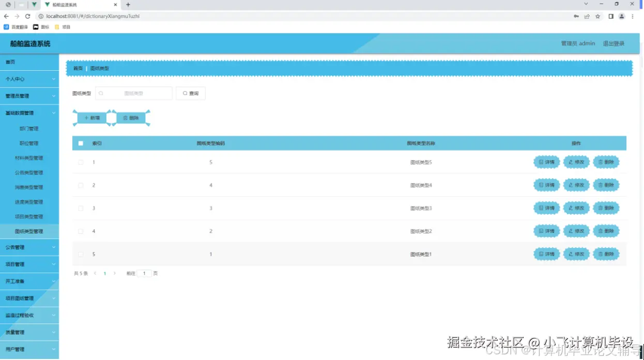Click the 新增 add button
644x360 pixels.
pyautogui.click(x=92, y=118)
